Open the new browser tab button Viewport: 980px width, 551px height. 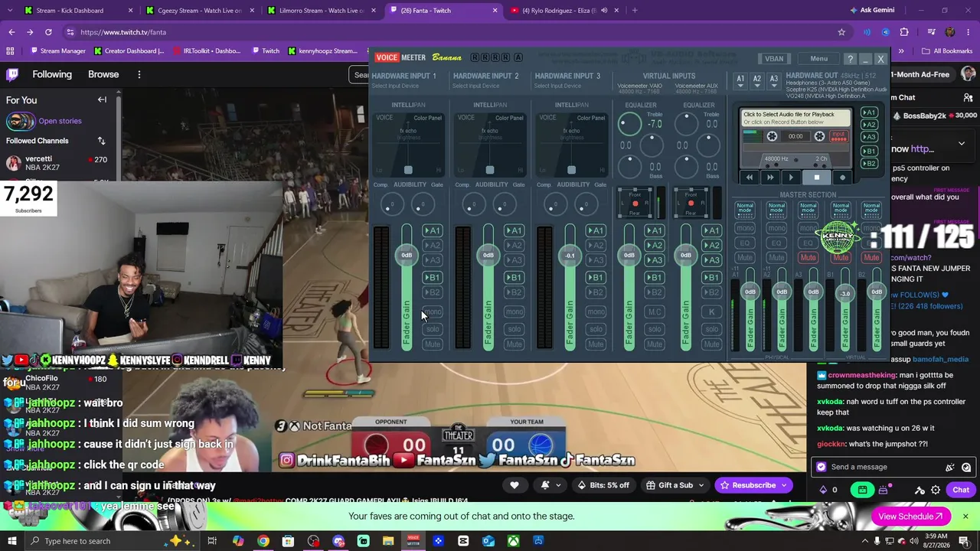pyautogui.click(x=635, y=11)
